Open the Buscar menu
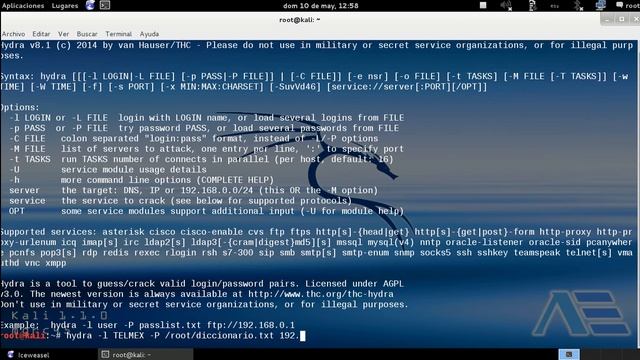This screenshot has height=360, width=640. tap(87, 34)
